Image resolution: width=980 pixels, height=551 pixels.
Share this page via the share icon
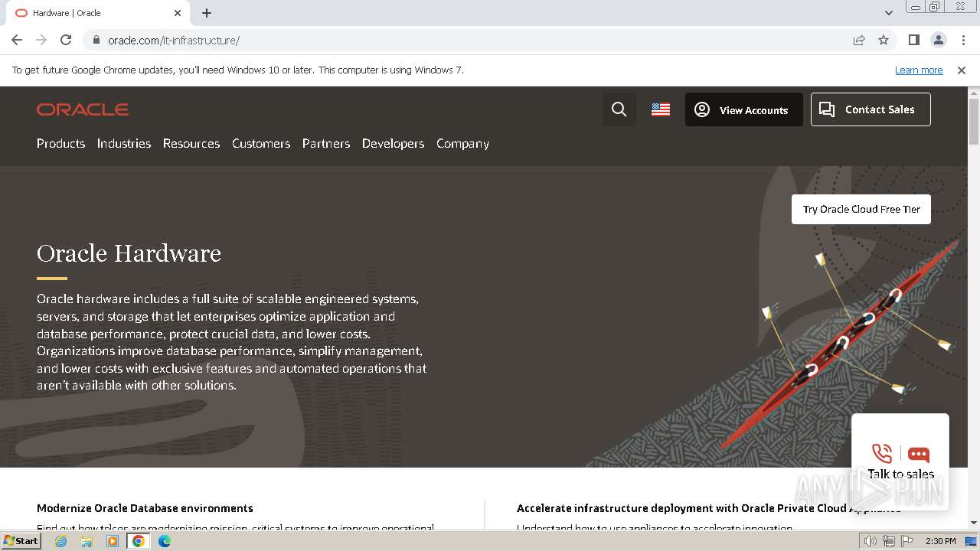click(859, 40)
